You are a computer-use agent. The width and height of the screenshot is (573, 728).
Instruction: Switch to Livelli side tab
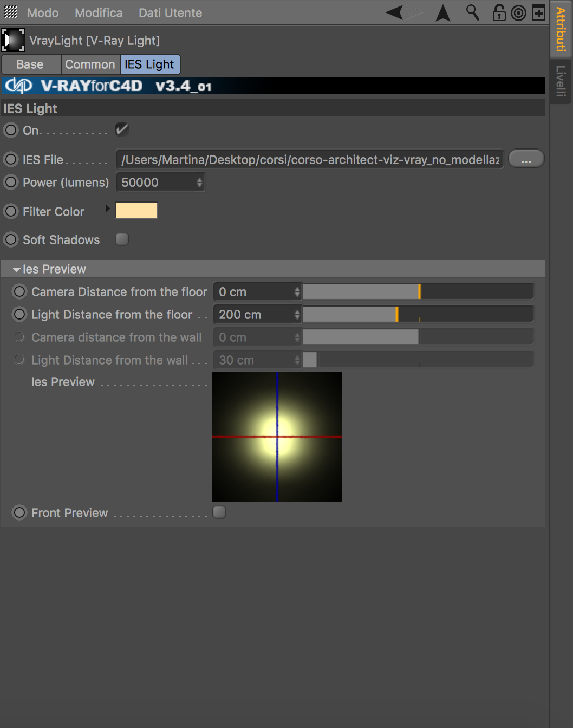coord(561,81)
